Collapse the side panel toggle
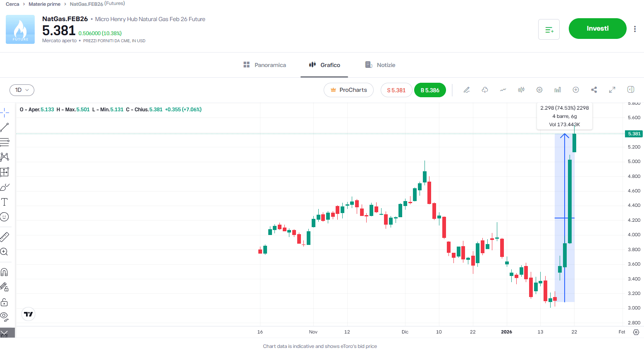This screenshot has height=350, width=644. (x=631, y=90)
